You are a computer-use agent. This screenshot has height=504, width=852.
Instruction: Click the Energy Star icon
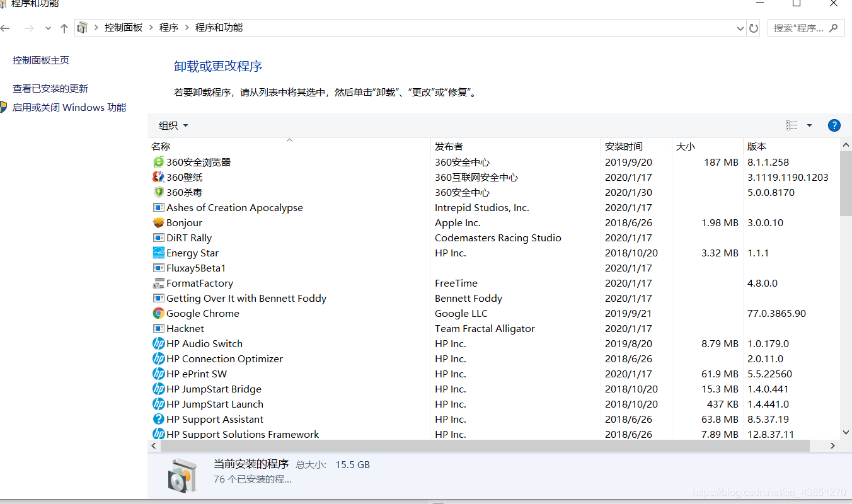coord(158,253)
